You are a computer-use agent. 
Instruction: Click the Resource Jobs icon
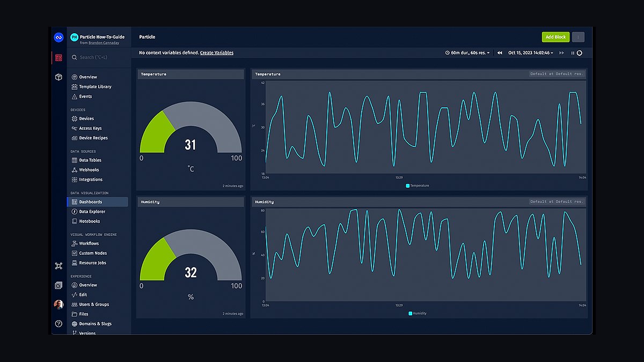(74, 263)
